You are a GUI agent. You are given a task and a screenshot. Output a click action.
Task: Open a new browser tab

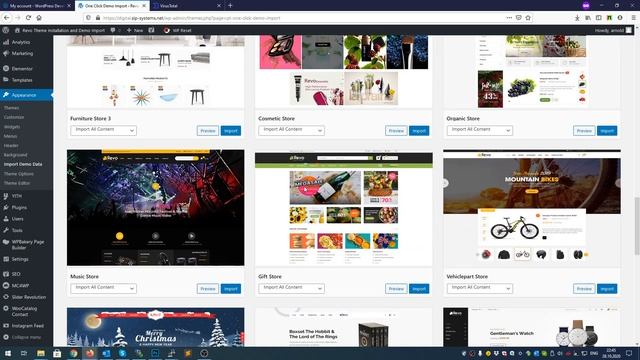(x=230, y=6)
